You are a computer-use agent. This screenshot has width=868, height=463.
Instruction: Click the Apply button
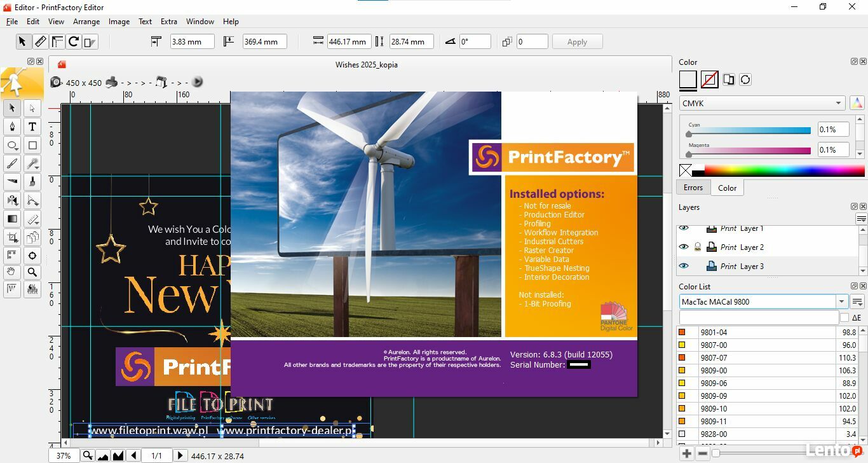coord(577,42)
